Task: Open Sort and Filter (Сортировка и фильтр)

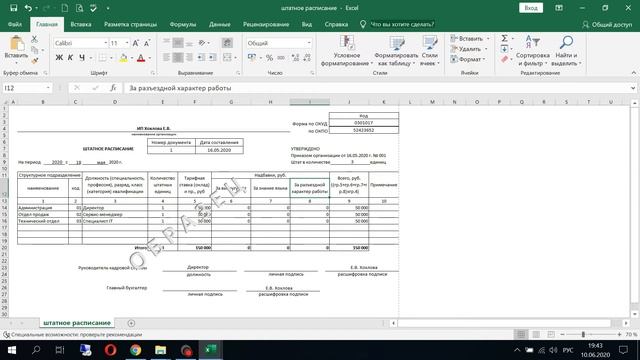Action: pyautogui.click(x=532, y=51)
